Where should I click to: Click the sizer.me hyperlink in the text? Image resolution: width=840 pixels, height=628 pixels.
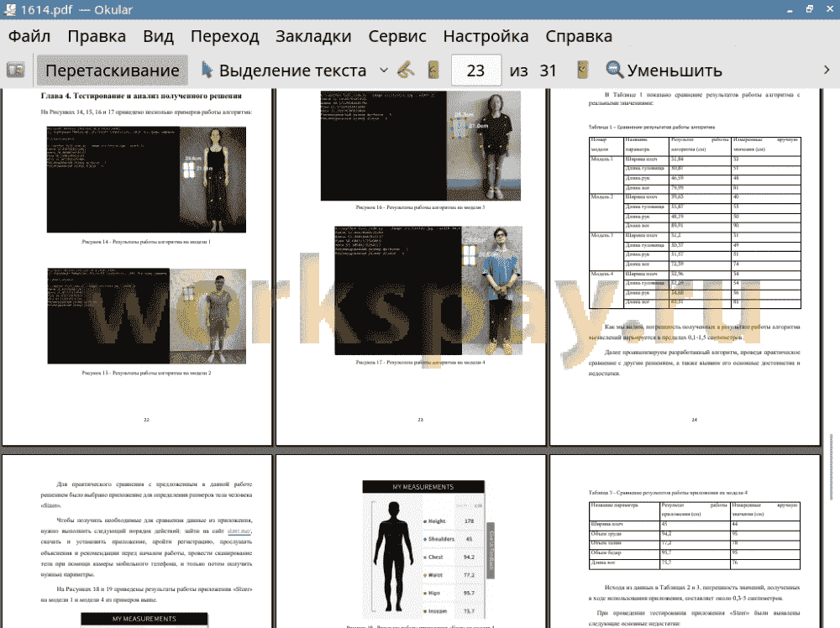(239, 531)
